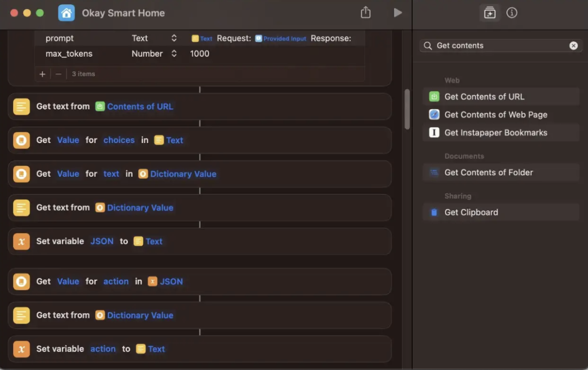Select Text variable in choices action
Screen dimensions: 588x370
pos(169,140)
